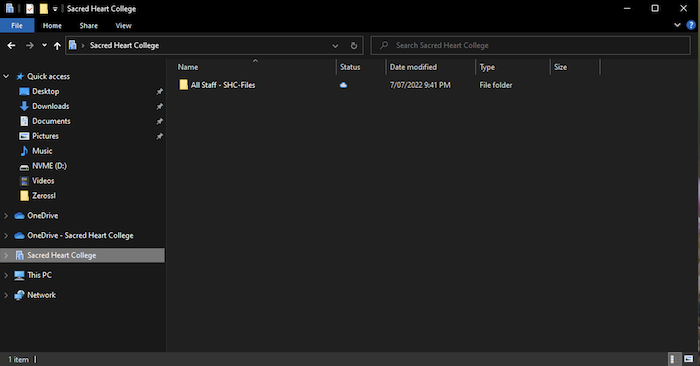This screenshot has height=366, width=700.
Task: Open the recent locations dropdown arrow
Action: coord(44,45)
